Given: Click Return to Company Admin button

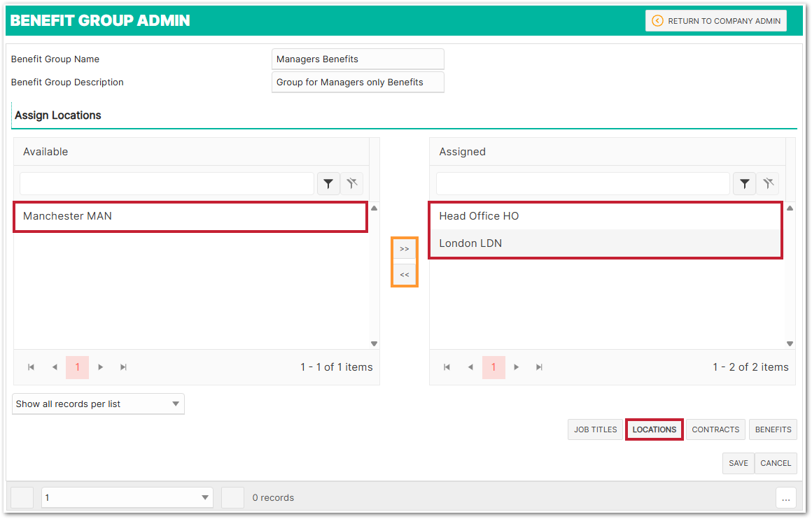Looking at the screenshot, I should click(716, 21).
